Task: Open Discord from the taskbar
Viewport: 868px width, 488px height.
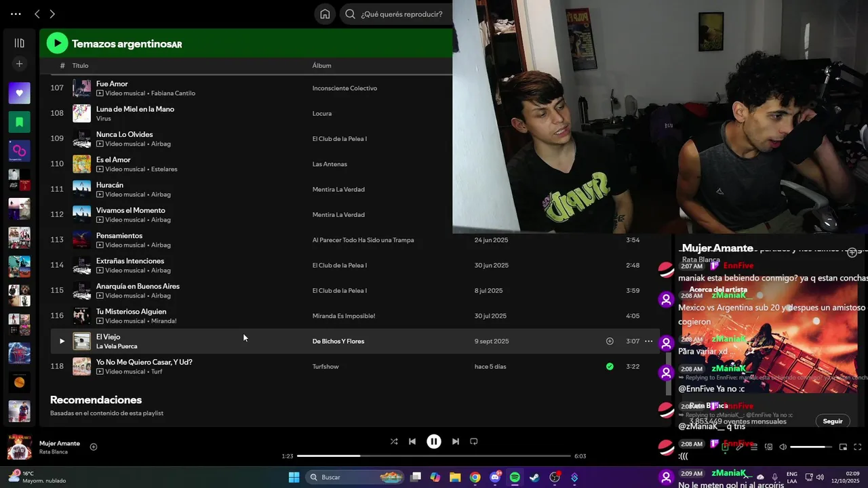Action: 495,477
